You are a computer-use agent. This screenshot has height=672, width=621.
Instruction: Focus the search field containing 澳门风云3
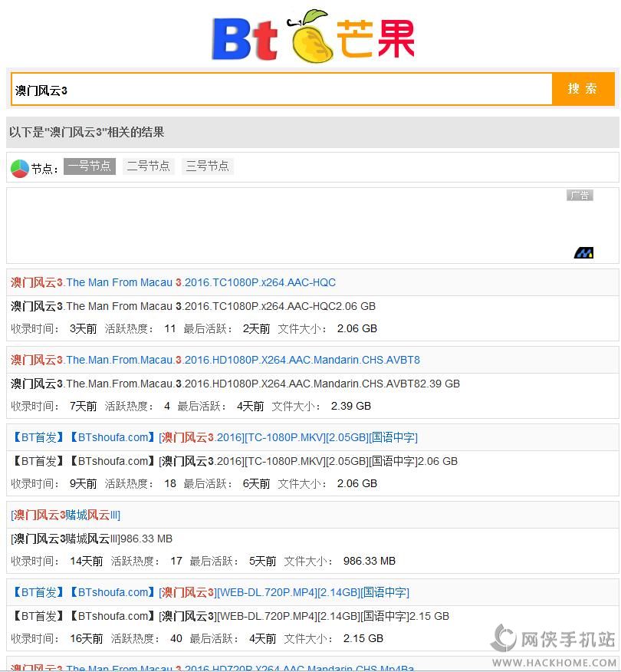(281, 89)
